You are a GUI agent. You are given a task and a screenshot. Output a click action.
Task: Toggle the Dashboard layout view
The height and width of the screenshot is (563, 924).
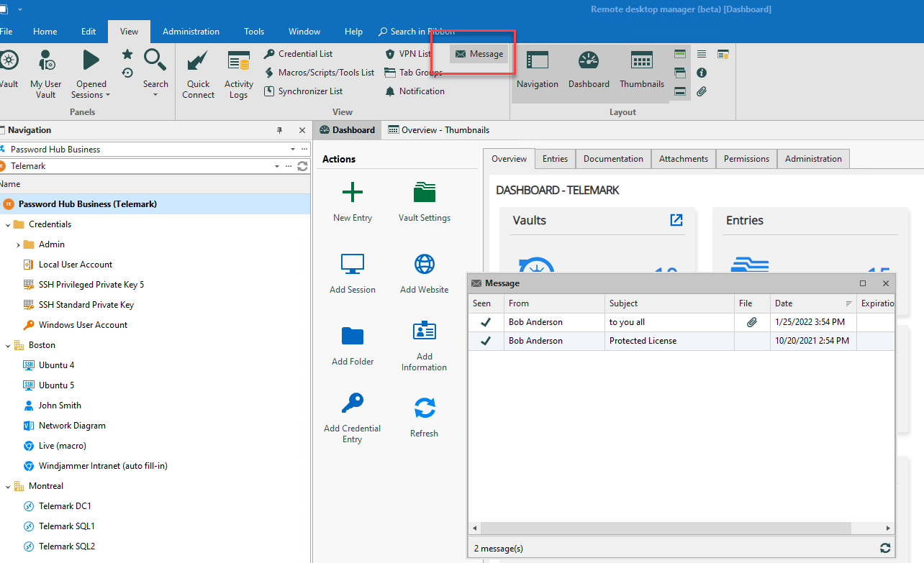tap(589, 70)
